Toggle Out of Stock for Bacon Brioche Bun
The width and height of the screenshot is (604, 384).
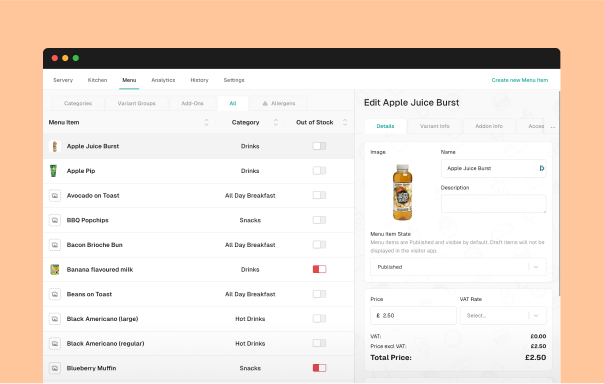[x=319, y=245]
